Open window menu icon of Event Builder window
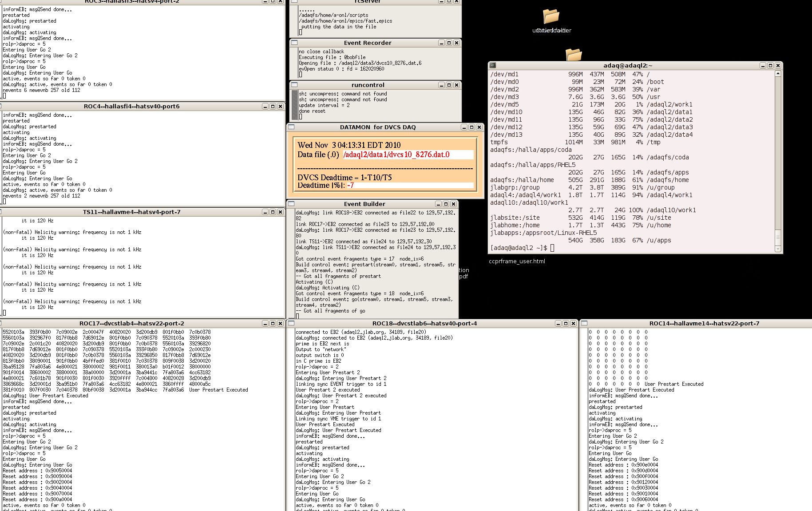 coord(291,204)
